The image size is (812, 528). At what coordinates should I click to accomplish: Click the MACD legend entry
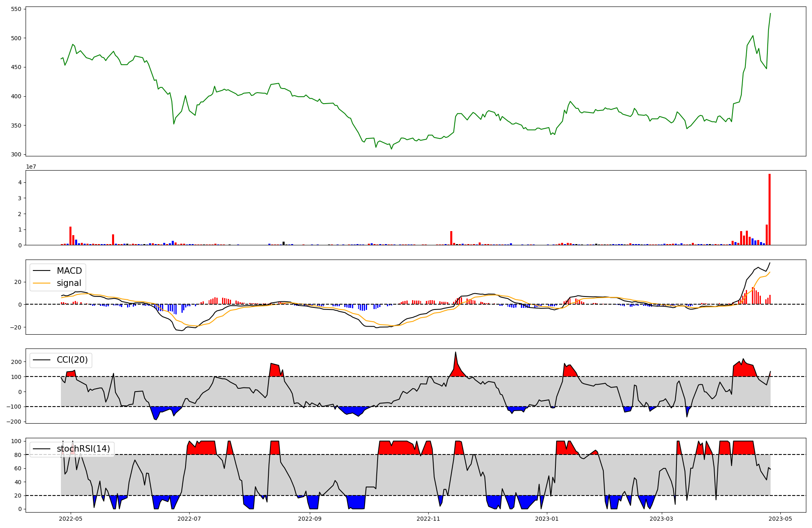[x=69, y=271]
